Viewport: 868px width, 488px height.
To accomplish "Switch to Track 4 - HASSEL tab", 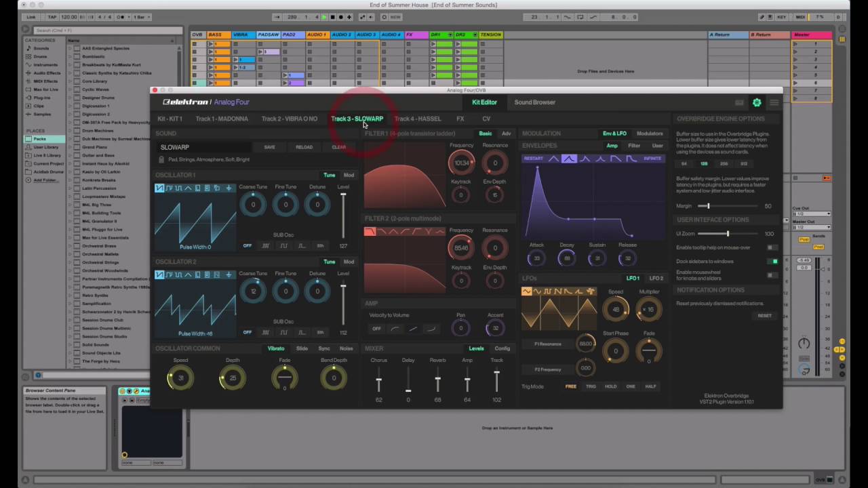I will point(418,119).
